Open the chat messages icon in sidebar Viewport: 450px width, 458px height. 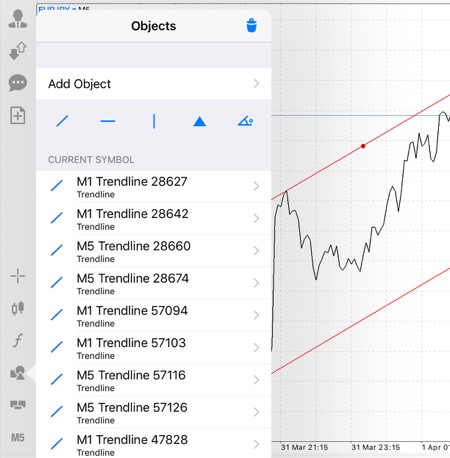[18, 83]
